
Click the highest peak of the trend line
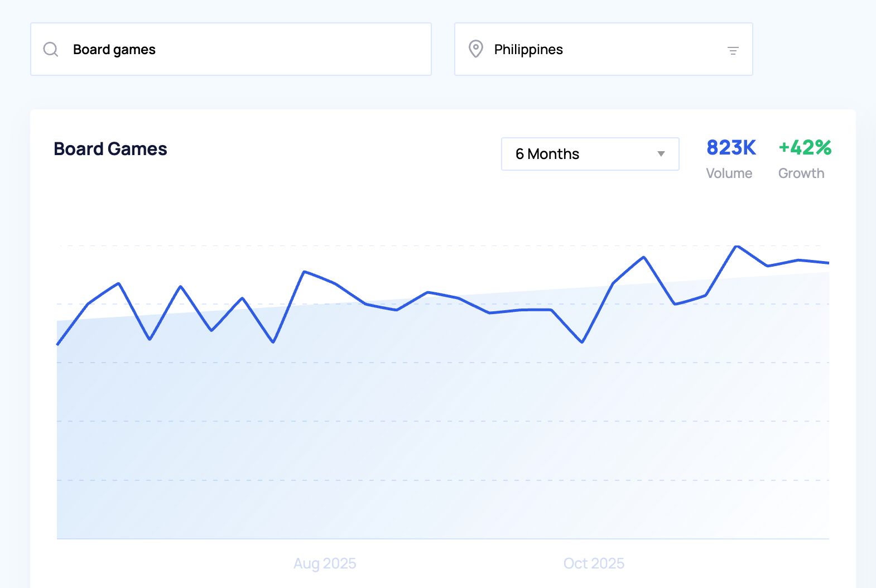pyautogui.click(x=737, y=246)
